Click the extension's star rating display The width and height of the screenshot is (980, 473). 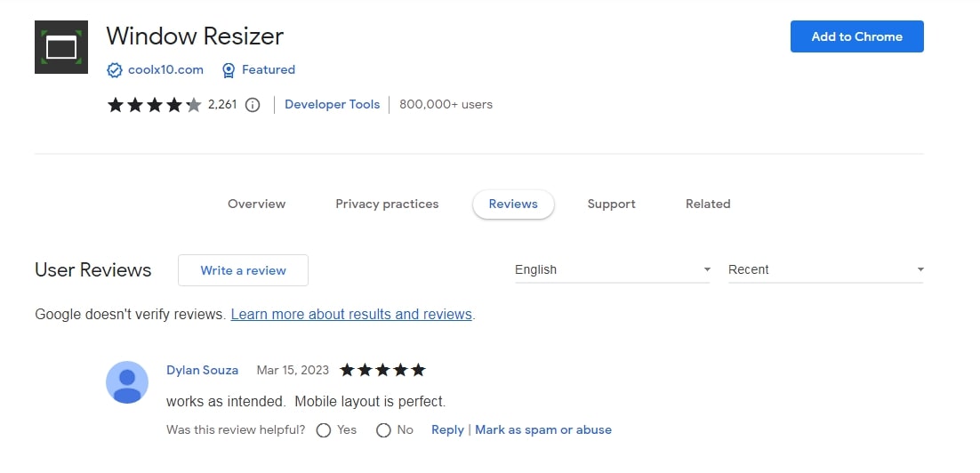154,105
